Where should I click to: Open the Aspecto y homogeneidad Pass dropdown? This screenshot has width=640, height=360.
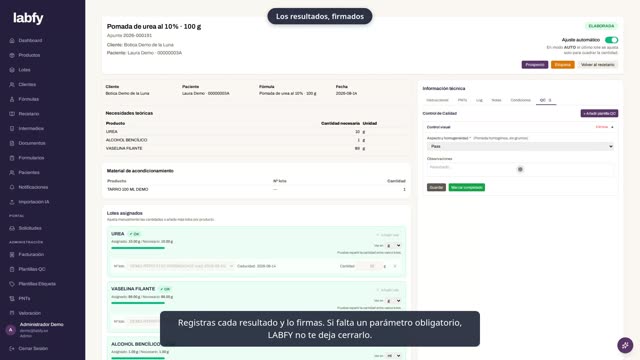[x=520, y=146]
